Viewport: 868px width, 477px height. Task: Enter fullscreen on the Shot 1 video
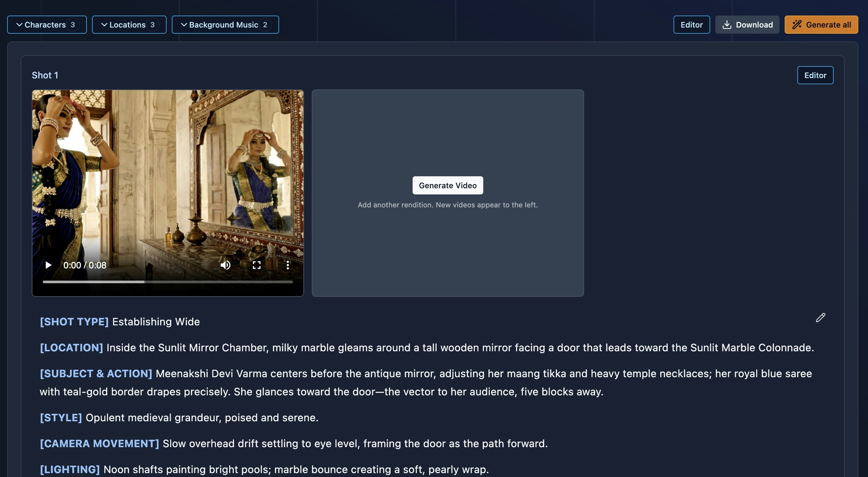pos(257,265)
